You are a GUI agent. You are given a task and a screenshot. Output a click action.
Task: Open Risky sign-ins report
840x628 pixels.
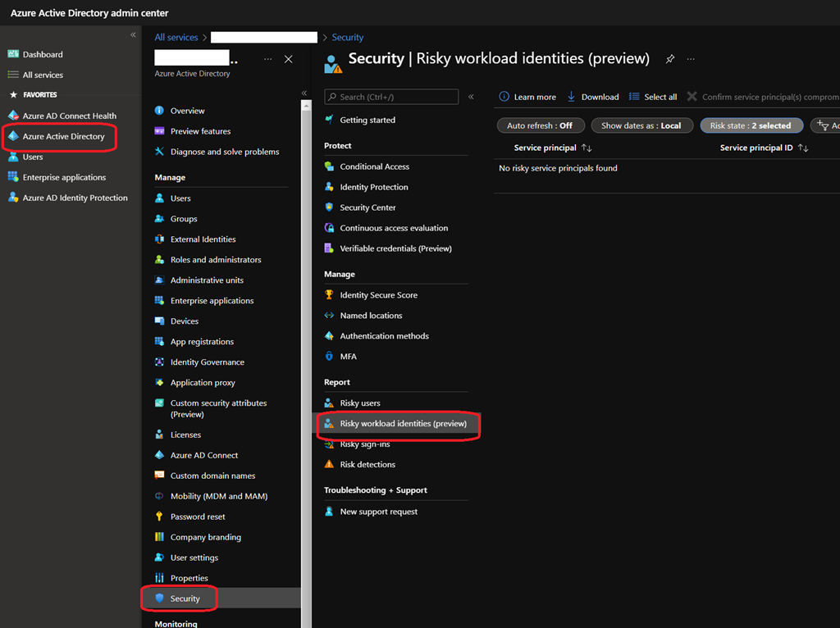[x=365, y=444]
